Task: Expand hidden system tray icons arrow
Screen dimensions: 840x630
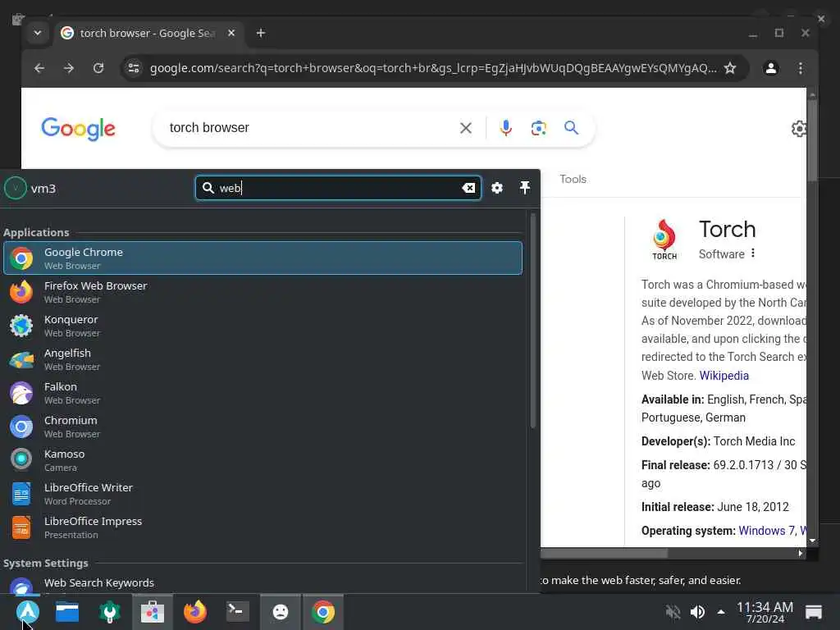Action: (721, 612)
